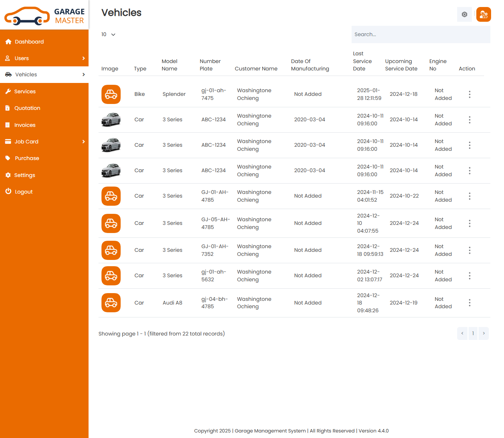Click the Invoices sidebar icon

click(8, 125)
